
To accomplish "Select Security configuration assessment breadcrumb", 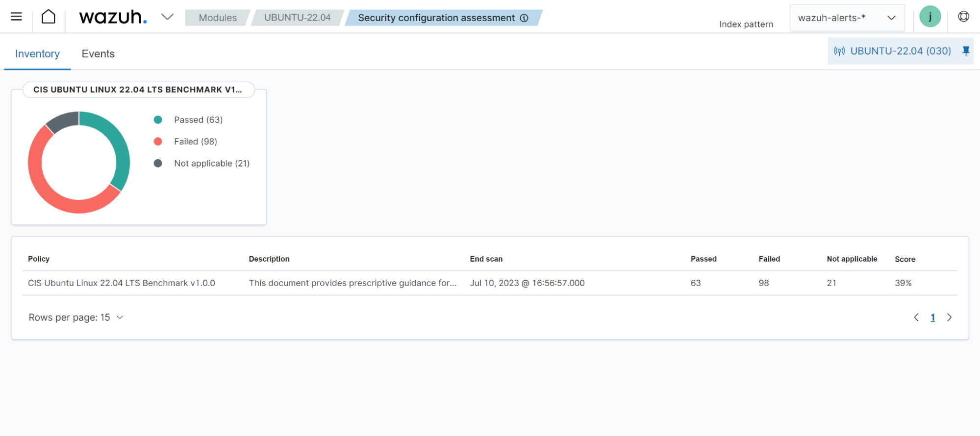I will coord(436,18).
